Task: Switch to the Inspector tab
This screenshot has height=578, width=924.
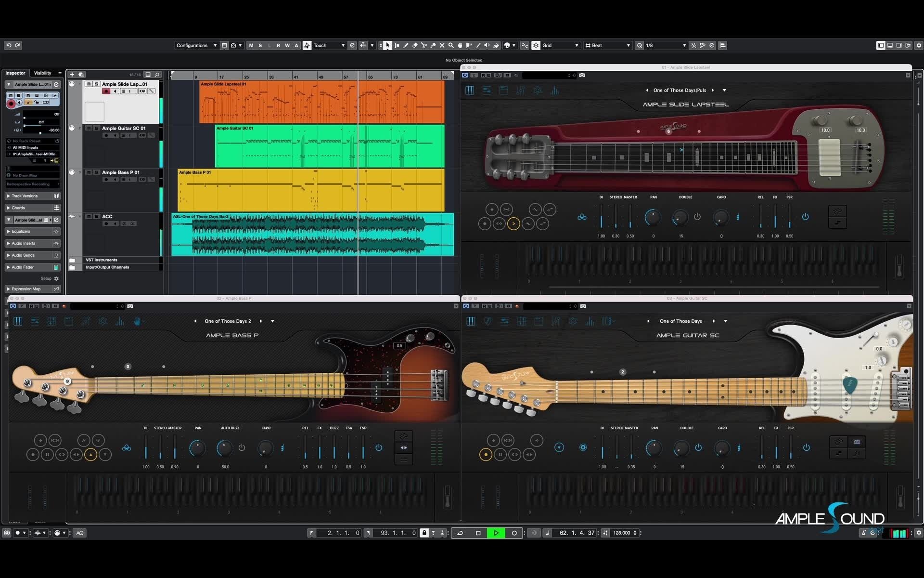Action: [x=15, y=73]
